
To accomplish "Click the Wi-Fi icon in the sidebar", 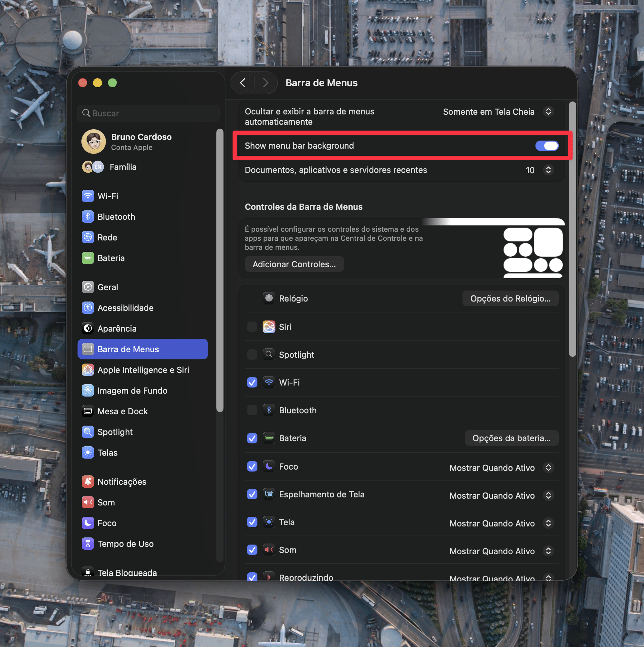I will pos(88,196).
